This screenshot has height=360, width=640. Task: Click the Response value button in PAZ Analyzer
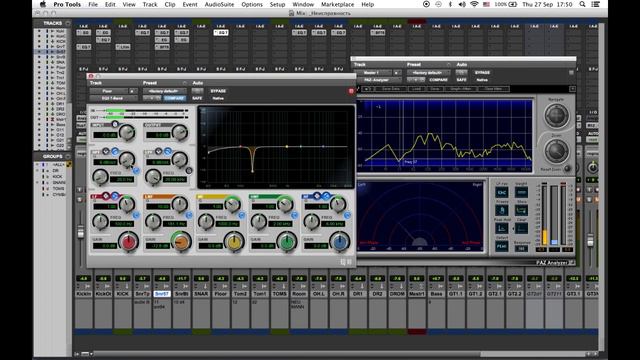pyautogui.click(x=521, y=248)
